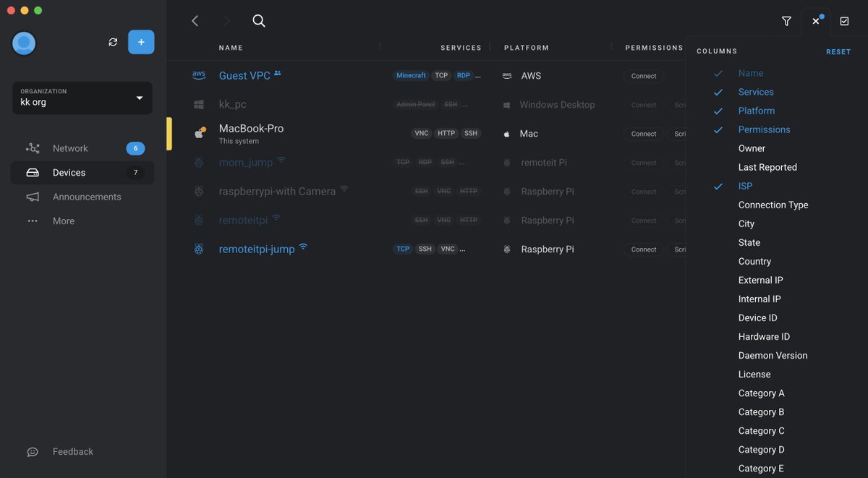Connect to Guest VPC
Viewport: 868px width, 478px height.
[x=644, y=76]
